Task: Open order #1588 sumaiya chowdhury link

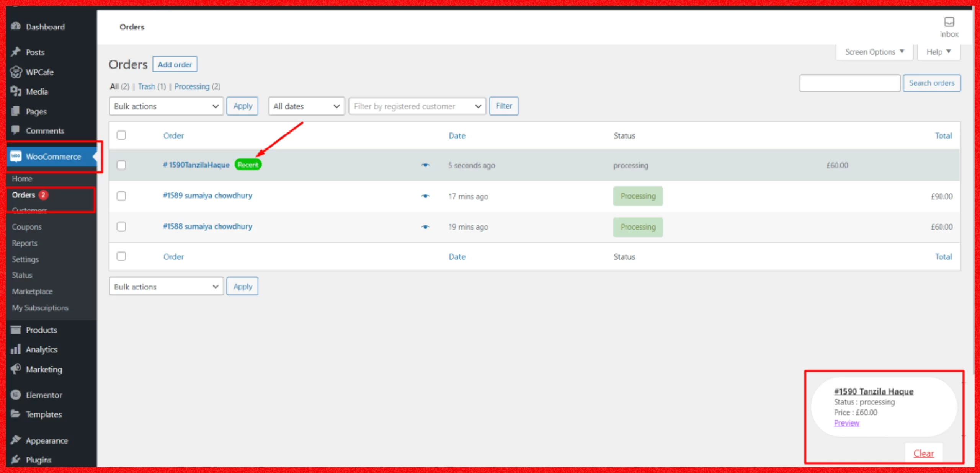Action: click(207, 227)
